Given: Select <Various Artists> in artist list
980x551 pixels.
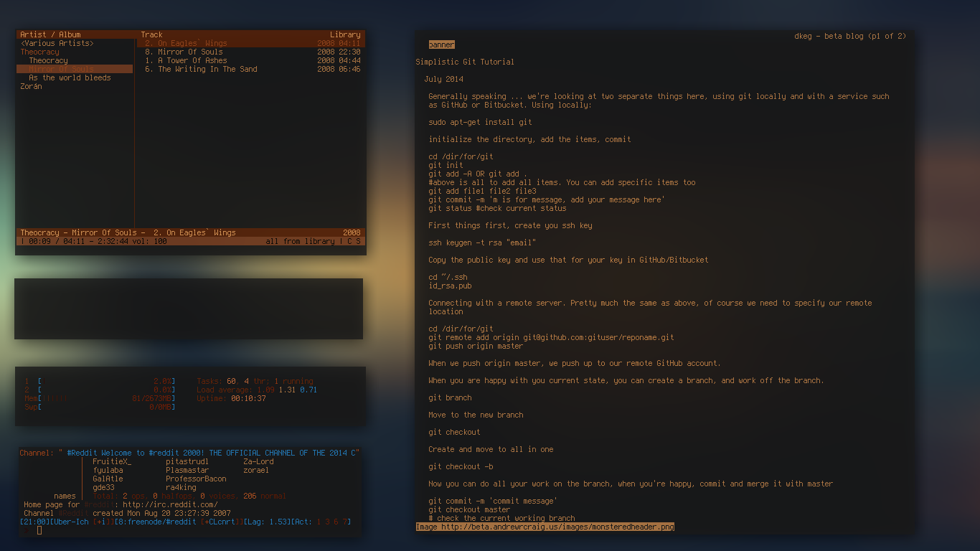Looking at the screenshot, I should pos(57,43).
